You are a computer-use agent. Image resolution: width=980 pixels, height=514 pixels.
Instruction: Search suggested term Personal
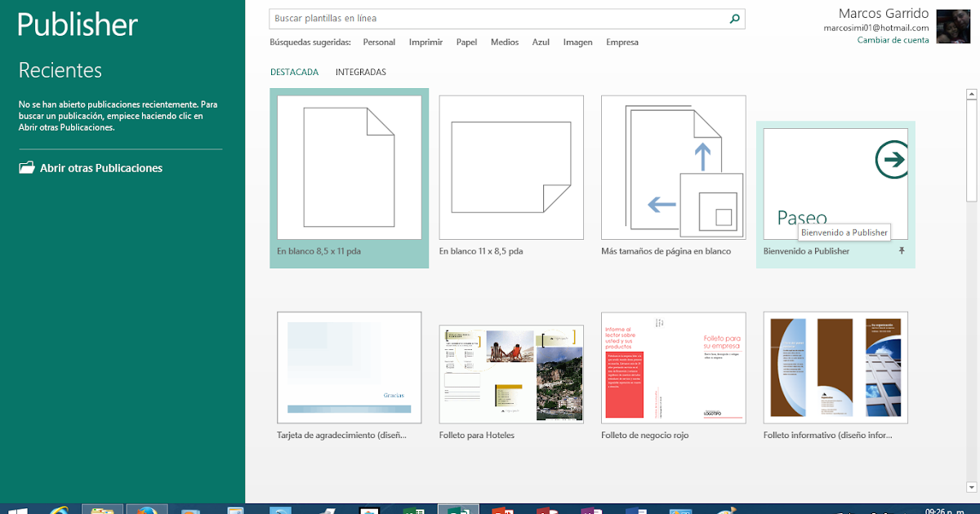[379, 42]
